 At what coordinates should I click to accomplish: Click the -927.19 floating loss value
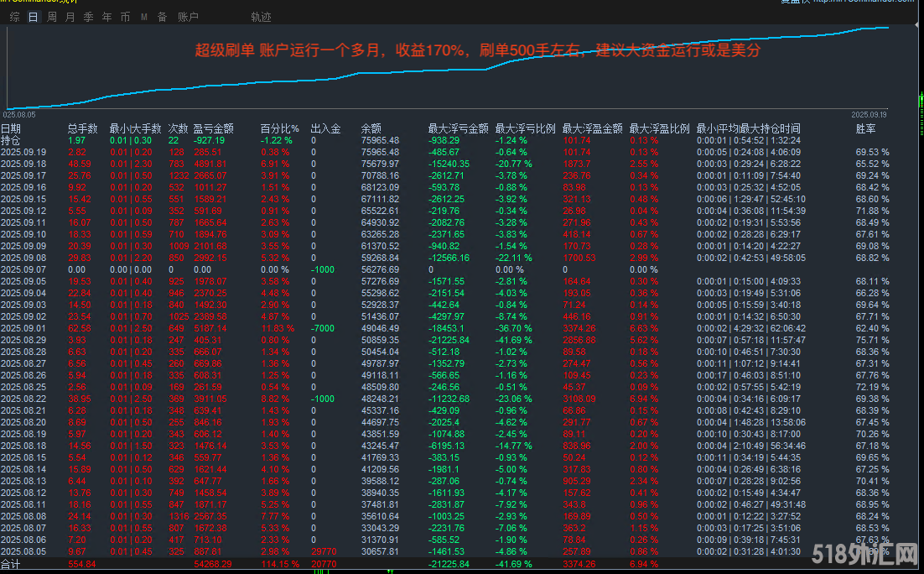(x=209, y=140)
